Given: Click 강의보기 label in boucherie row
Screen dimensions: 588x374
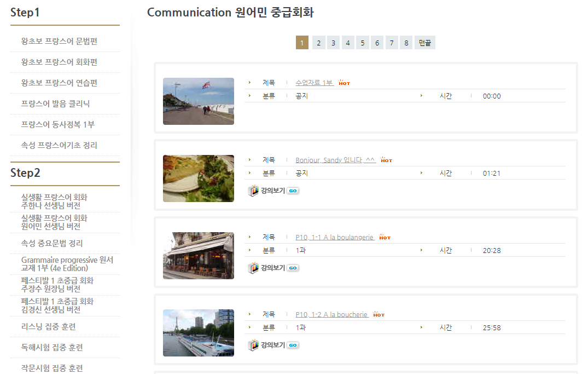Looking at the screenshot, I should 273,345.
